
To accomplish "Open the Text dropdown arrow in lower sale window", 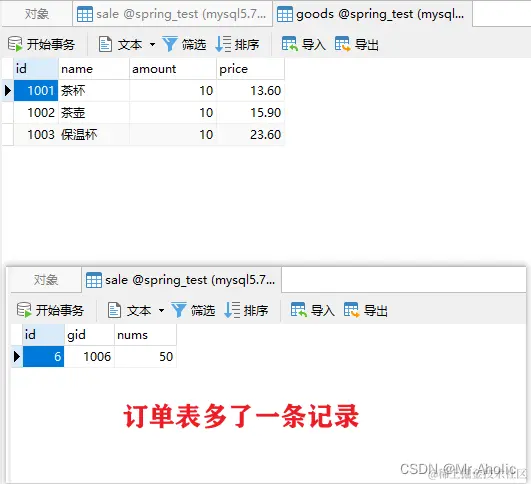I will click(162, 310).
